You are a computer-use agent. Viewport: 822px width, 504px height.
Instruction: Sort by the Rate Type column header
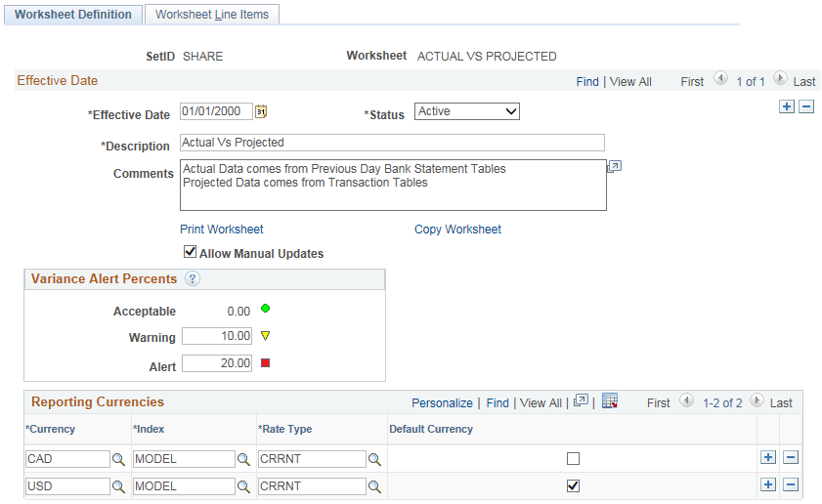(x=284, y=429)
